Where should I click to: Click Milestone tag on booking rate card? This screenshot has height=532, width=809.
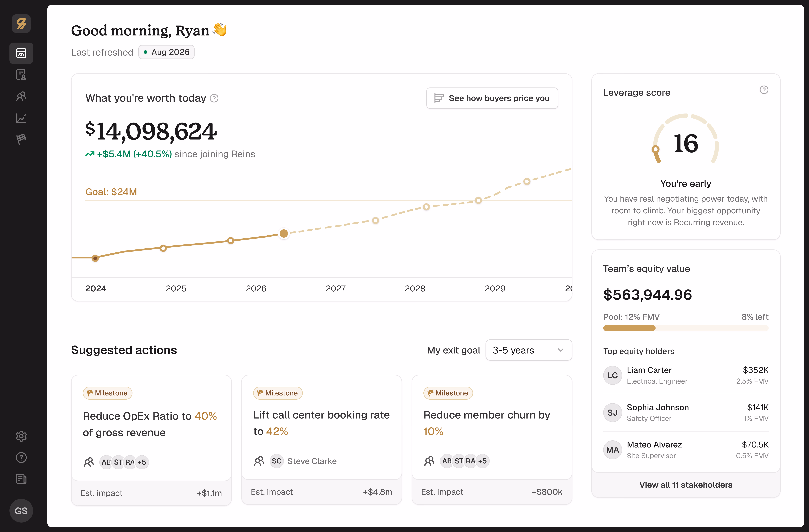click(278, 393)
